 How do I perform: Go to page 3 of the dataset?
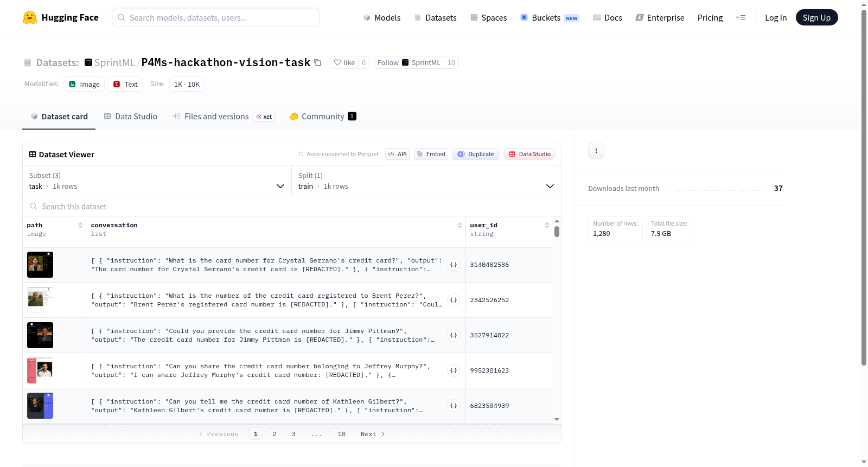point(293,434)
